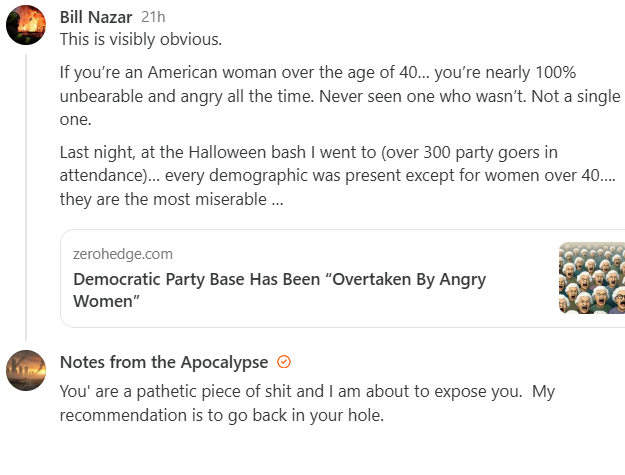This screenshot has height=475, width=625.
Task: Click the reply line "recommendation is to go back"
Action: point(222,415)
